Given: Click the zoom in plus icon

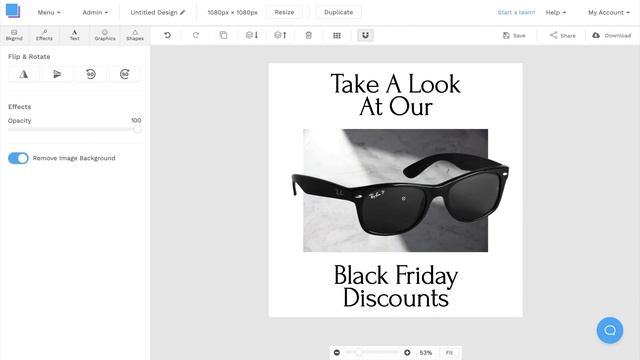Looking at the screenshot, I should pos(407,352).
